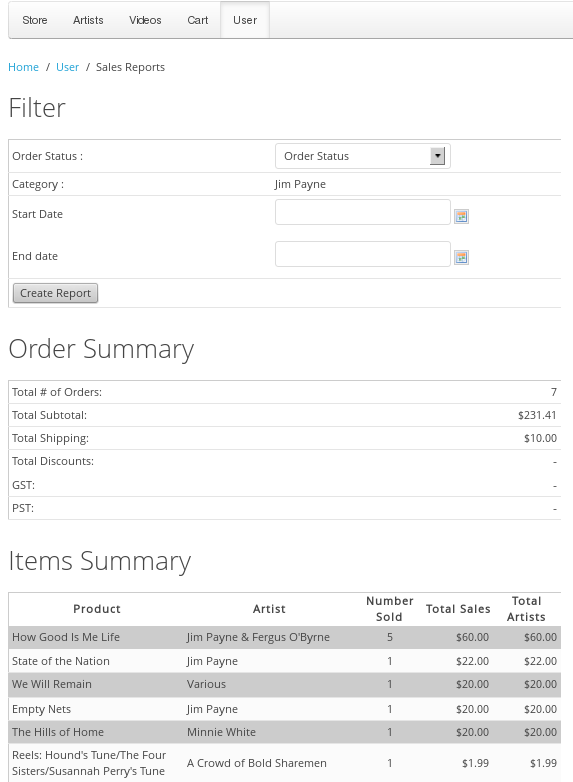This screenshot has width=573, height=782.
Task: Focus the Start Date input field
Action: tap(363, 212)
